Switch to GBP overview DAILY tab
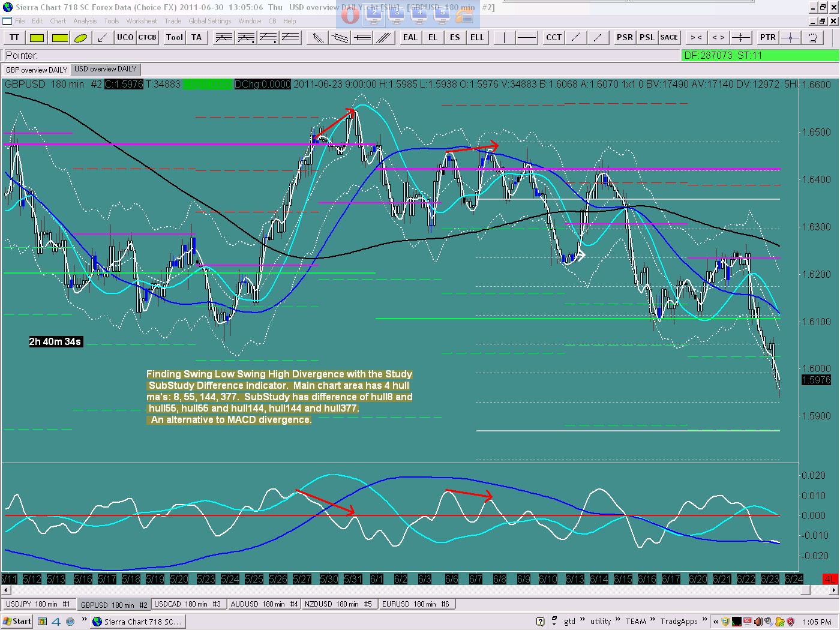The width and height of the screenshot is (840, 630). click(x=37, y=70)
